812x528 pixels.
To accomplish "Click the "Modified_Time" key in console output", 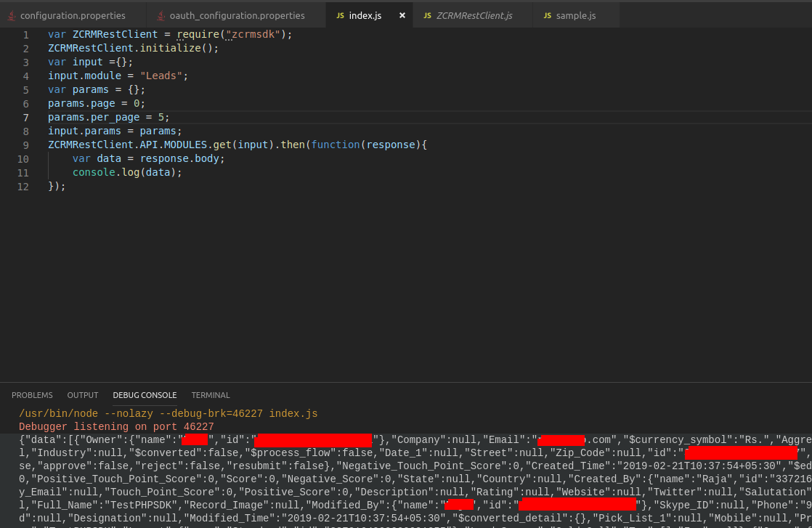I will tap(232, 518).
